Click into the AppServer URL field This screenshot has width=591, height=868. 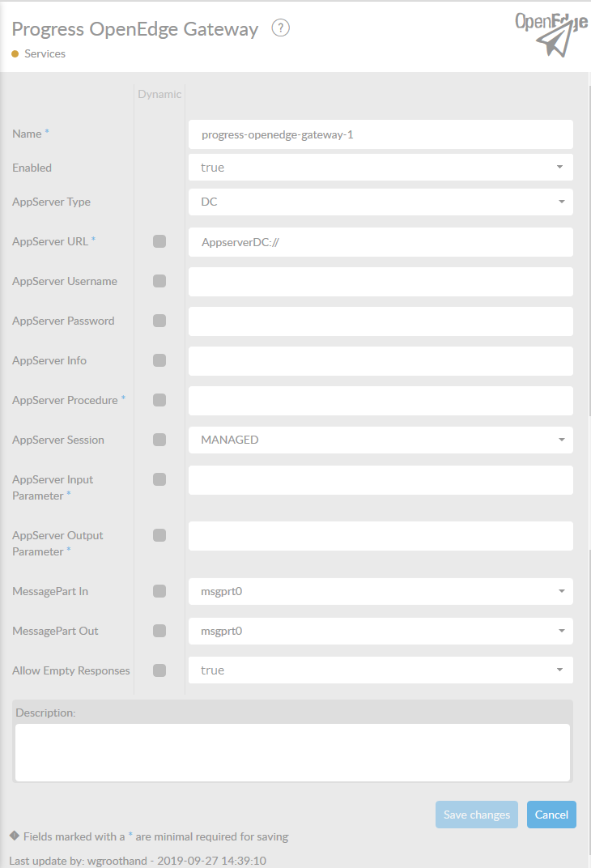tap(381, 241)
